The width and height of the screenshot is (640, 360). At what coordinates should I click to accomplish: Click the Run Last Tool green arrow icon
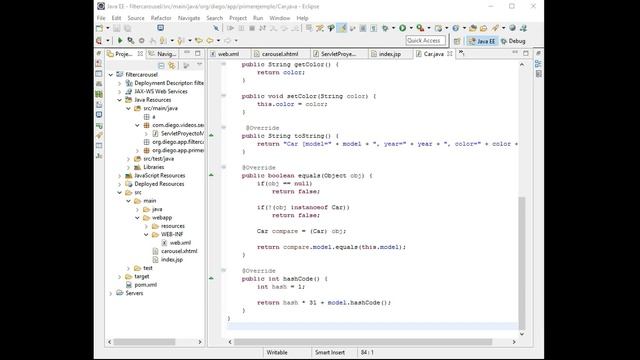tap(120, 41)
